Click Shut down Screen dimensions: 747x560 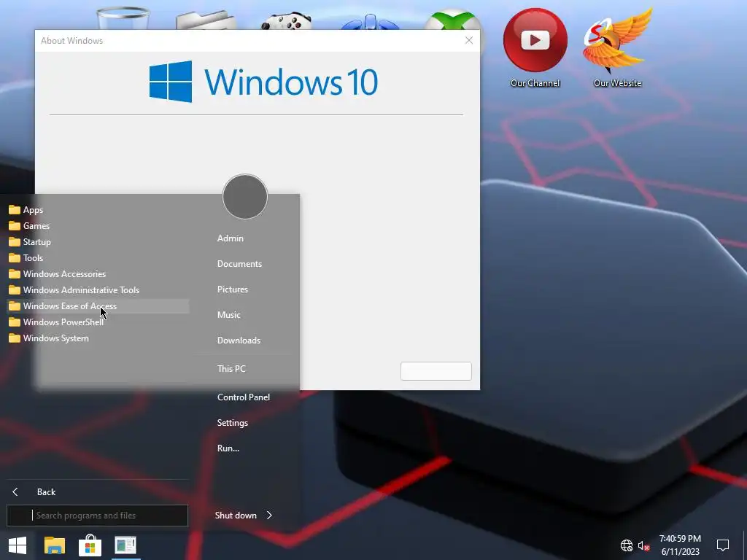click(x=236, y=516)
